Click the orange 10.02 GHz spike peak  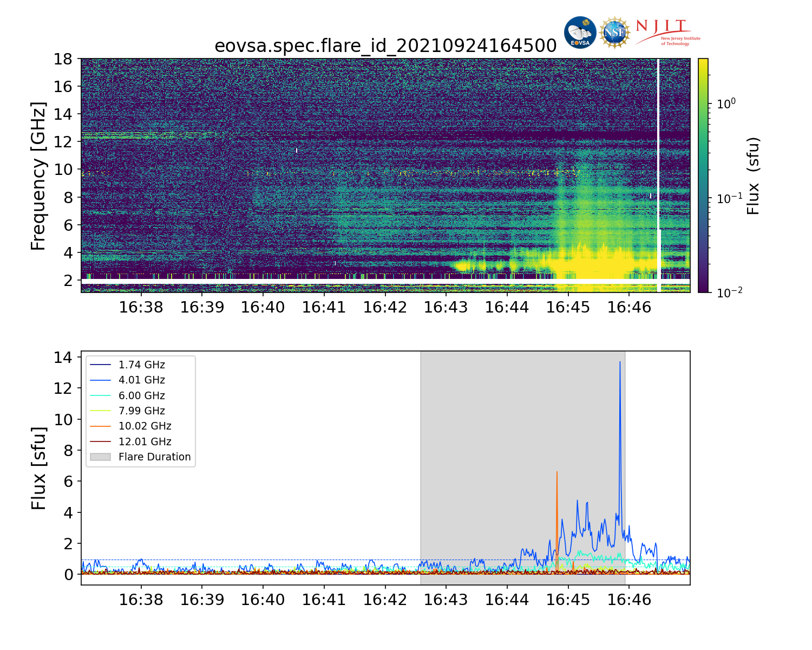click(x=556, y=472)
